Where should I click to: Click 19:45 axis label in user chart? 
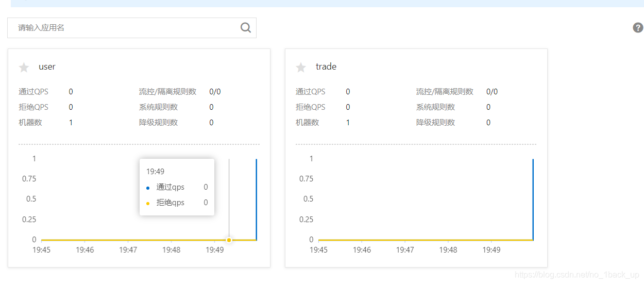pos(41,250)
